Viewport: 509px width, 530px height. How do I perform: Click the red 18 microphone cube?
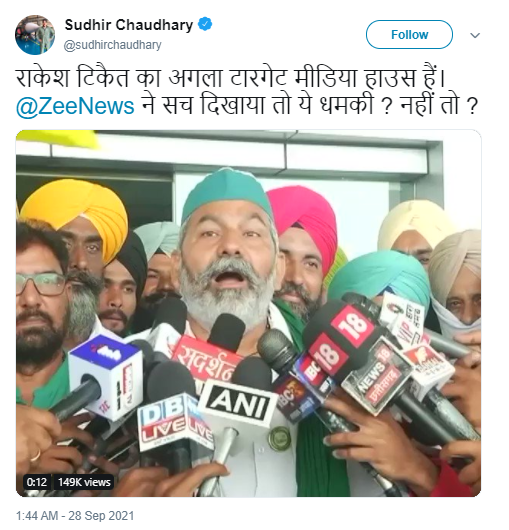(x=339, y=339)
